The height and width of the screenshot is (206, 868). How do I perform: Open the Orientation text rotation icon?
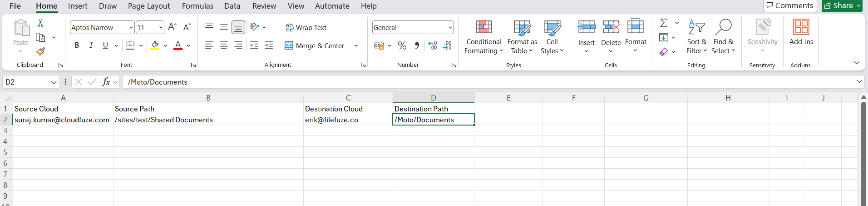(254, 27)
